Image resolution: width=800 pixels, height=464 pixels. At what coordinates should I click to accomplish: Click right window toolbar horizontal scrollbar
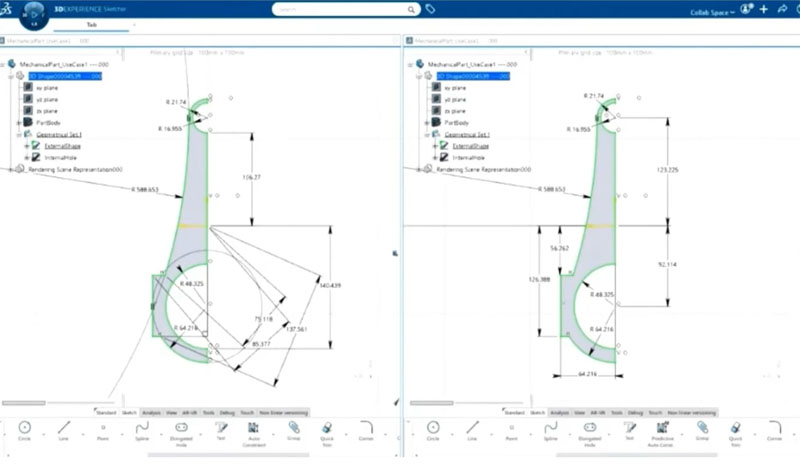[x=636, y=454]
